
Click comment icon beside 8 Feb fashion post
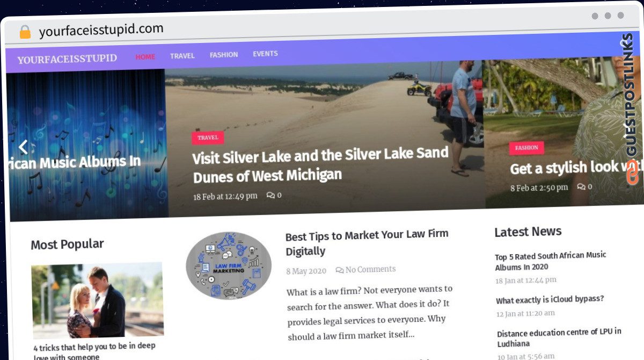pyautogui.click(x=581, y=187)
